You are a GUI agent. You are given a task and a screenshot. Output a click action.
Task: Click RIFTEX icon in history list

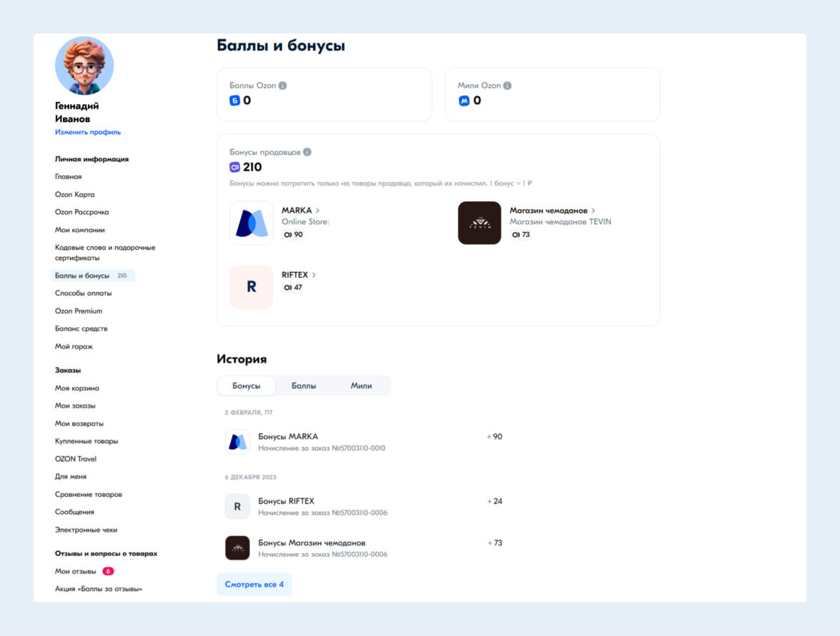(237, 507)
